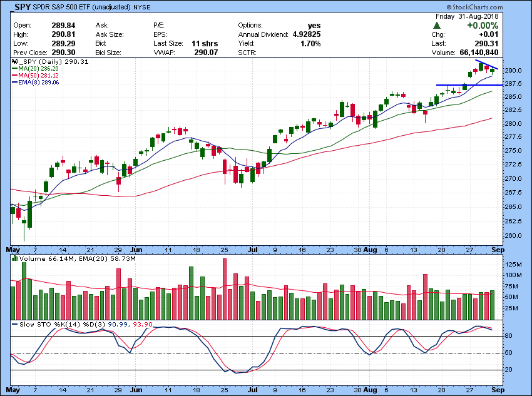Select the Prev Close value 290.30

tap(63, 53)
